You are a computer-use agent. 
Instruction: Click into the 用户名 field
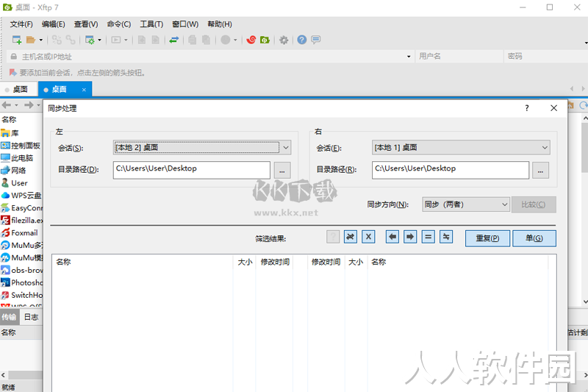[459, 57]
